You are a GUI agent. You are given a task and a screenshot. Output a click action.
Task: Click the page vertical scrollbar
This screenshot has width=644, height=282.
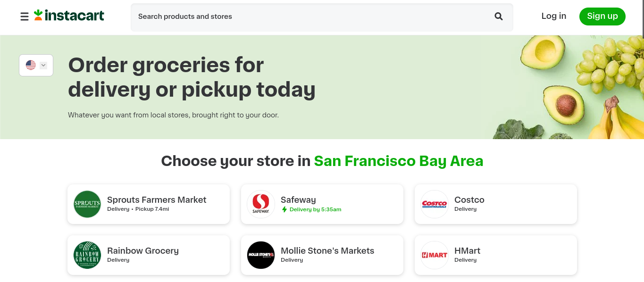(x=642, y=141)
